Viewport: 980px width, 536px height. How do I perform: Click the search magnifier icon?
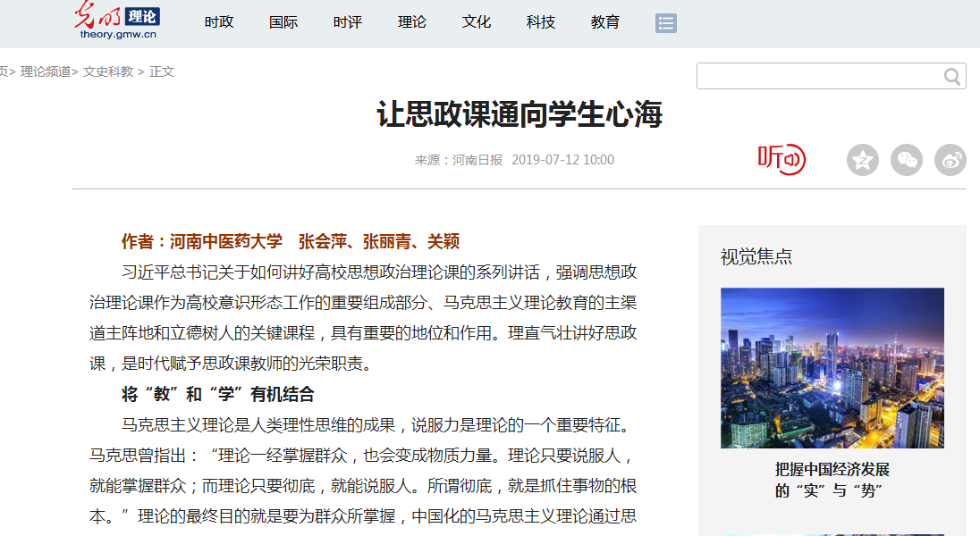pos(952,77)
